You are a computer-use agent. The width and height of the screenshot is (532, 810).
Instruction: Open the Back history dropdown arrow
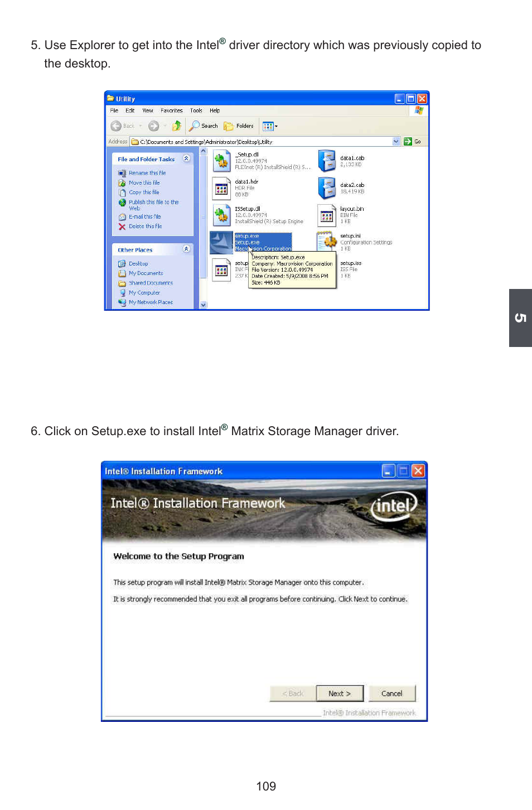point(141,126)
